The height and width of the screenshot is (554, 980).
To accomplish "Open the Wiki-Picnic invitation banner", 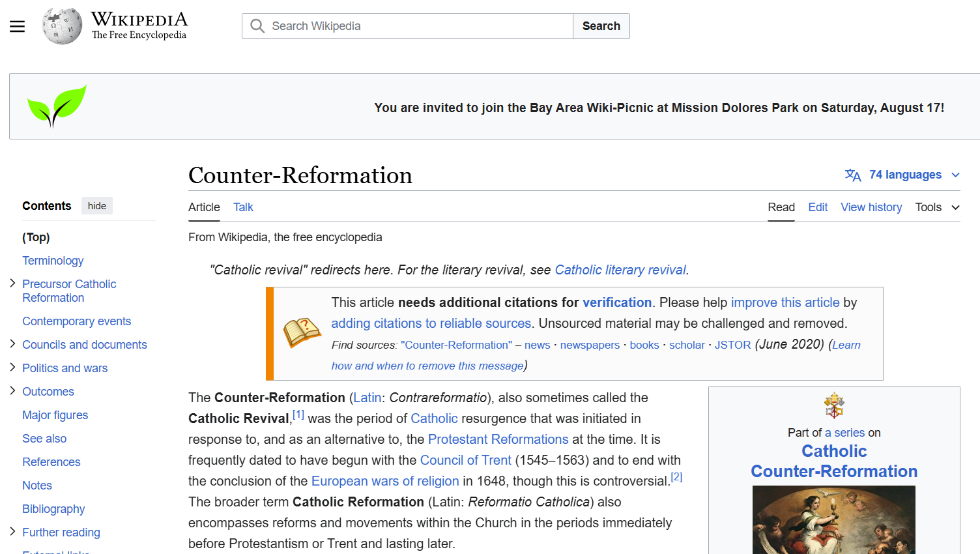I will point(659,108).
